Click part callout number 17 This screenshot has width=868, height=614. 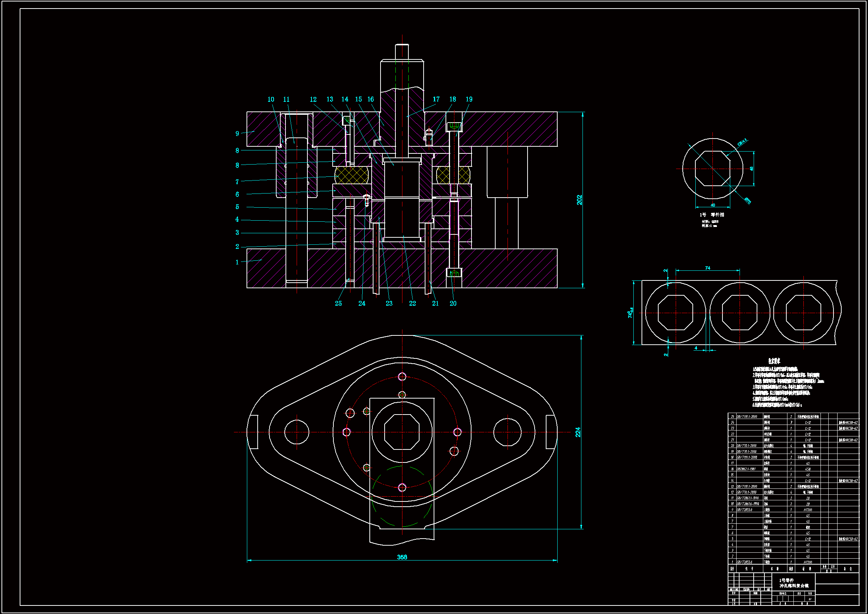click(x=436, y=99)
